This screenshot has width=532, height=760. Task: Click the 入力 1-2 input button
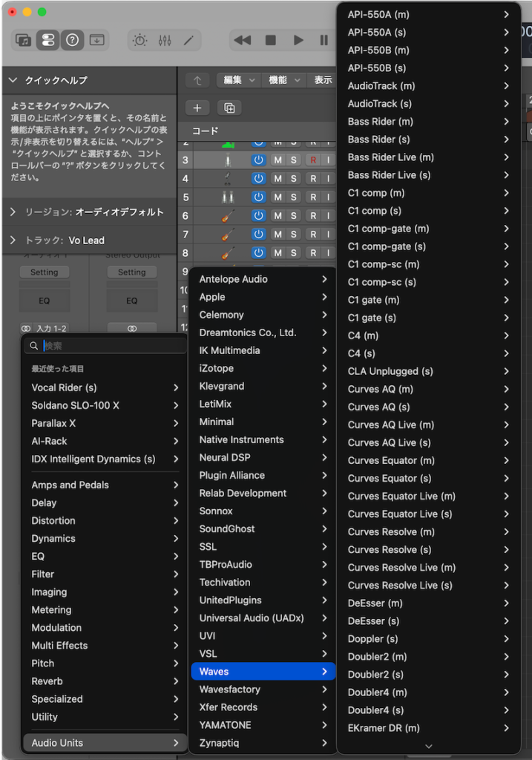point(51,329)
